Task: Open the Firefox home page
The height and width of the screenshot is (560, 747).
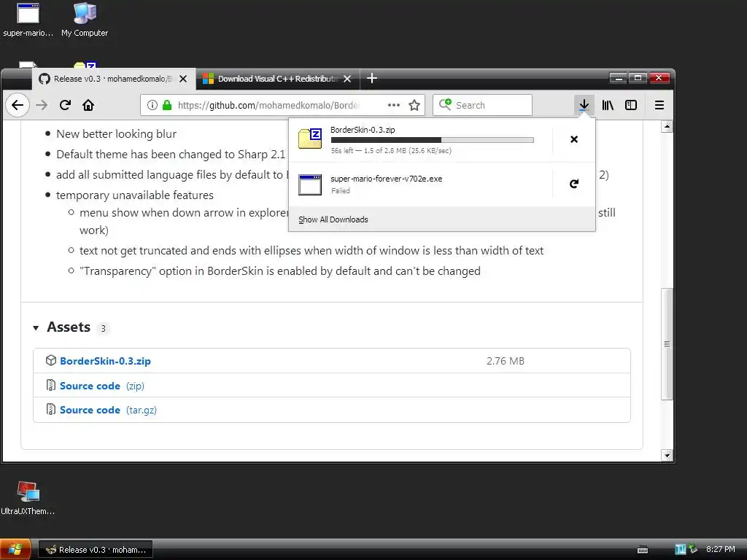Action: pos(88,105)
